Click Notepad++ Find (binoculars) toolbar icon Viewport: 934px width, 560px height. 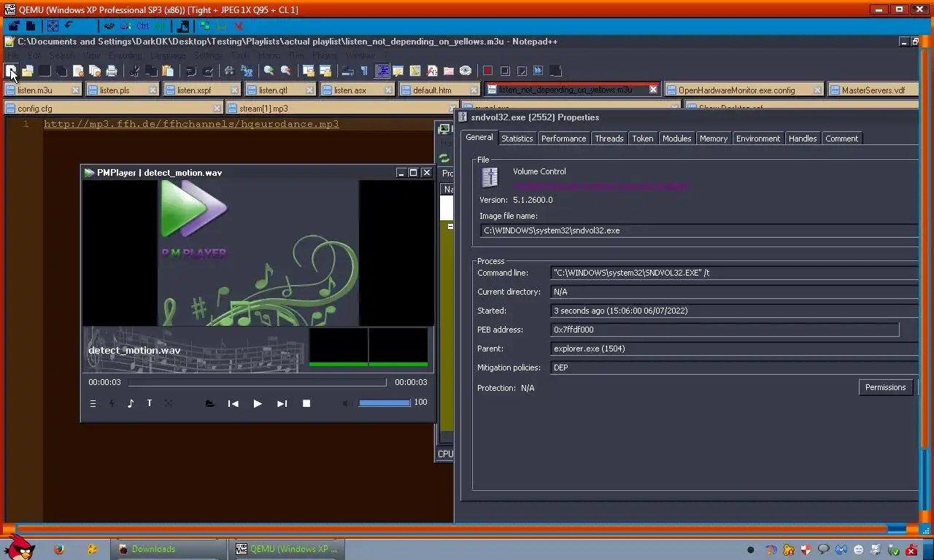[229, 71]
